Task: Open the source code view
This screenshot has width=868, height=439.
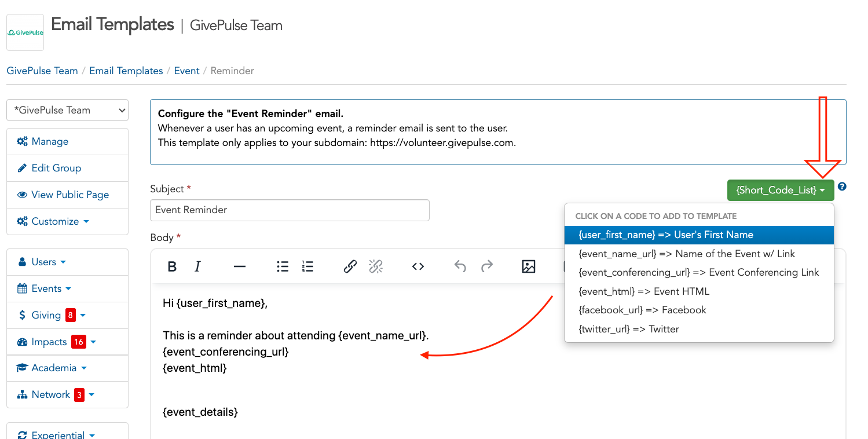Action: 418,266
